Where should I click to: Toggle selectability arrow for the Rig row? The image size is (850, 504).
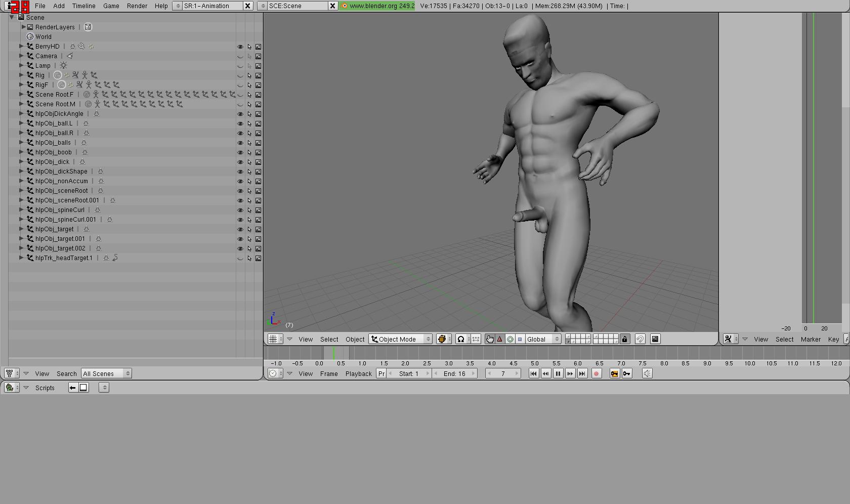click(249, 75)
